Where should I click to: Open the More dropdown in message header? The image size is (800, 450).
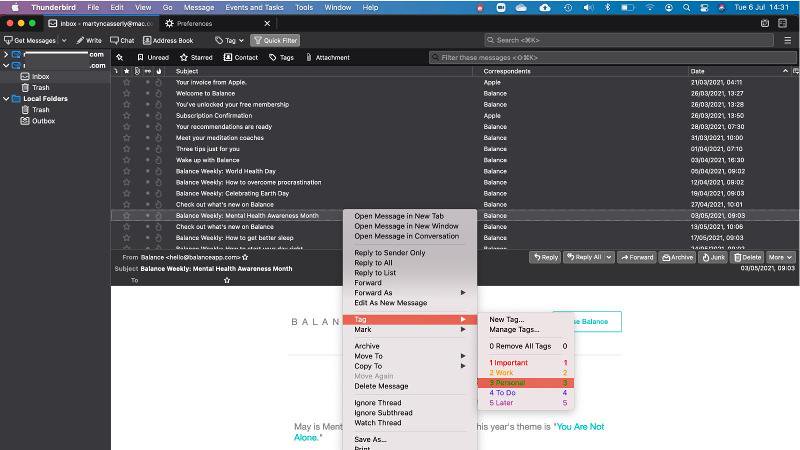[780, 257]
